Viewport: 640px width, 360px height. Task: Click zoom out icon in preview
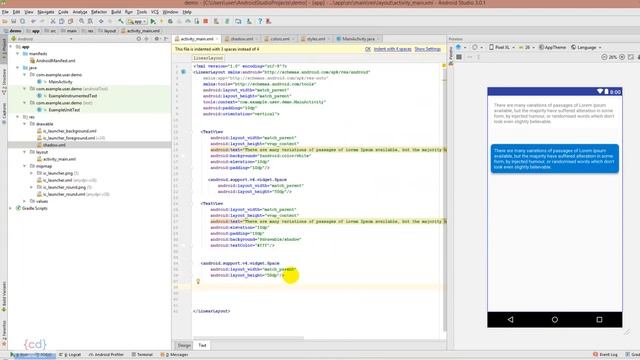coord(604,57)
